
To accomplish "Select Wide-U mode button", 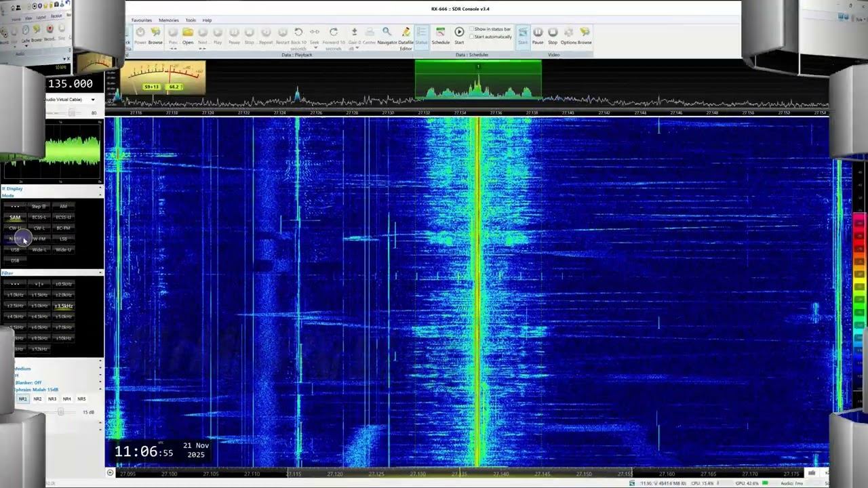I will tap(63, 250).
